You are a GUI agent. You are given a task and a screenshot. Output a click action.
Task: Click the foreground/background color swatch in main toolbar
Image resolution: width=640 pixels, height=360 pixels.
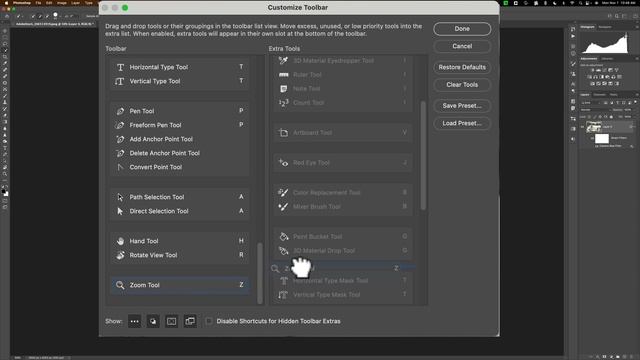(5, 193)
